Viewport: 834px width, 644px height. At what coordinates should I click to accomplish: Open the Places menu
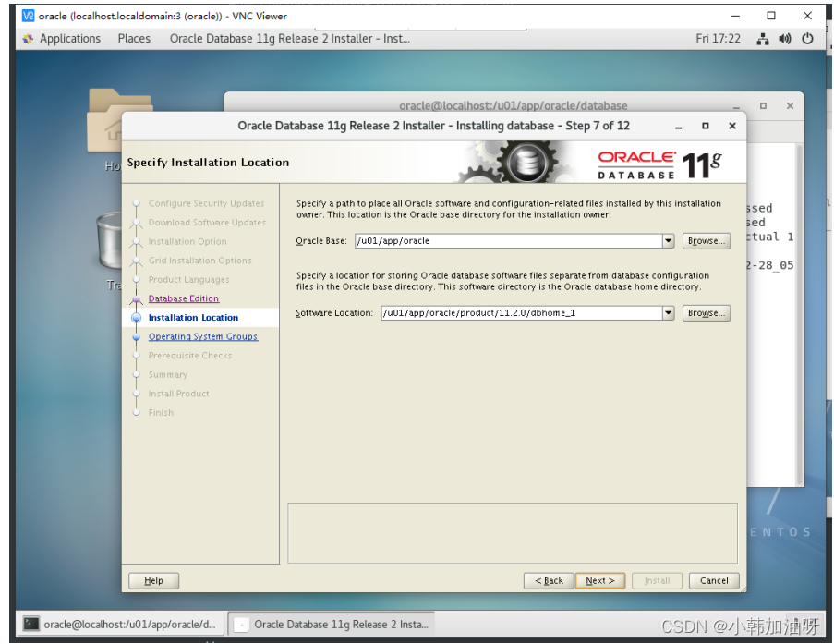click(x=134, y=38)
